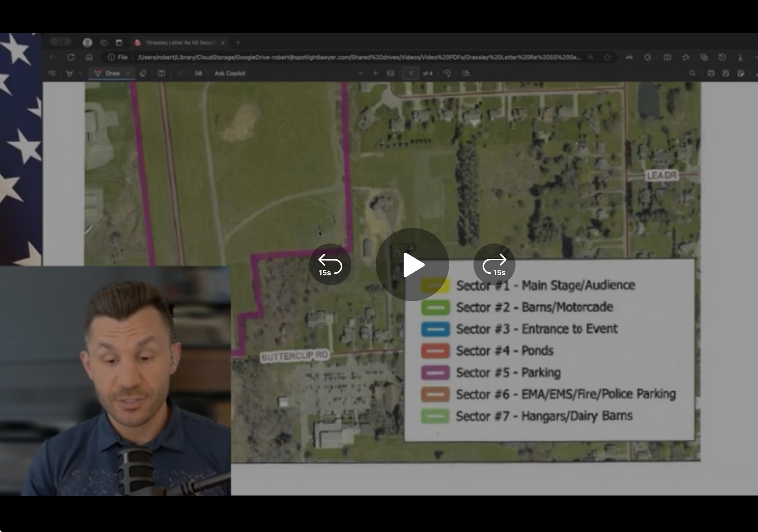The width and height of the screenshot is (758, 532).
Task: Toggle PDF table of contents icon
Action: tap(52, 73)
